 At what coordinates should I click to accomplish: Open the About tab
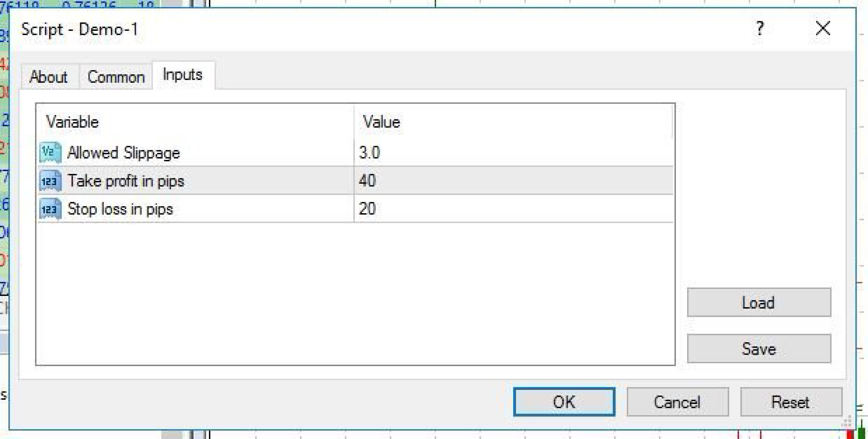(x=49, y=76)
